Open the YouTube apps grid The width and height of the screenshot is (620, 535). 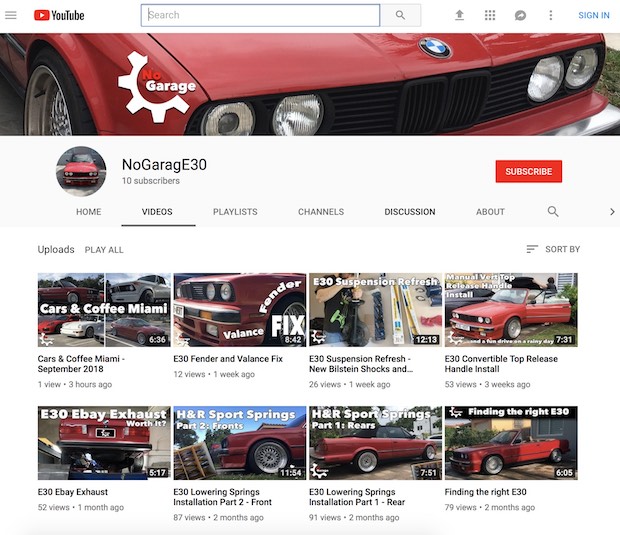(x=490, y=15)
